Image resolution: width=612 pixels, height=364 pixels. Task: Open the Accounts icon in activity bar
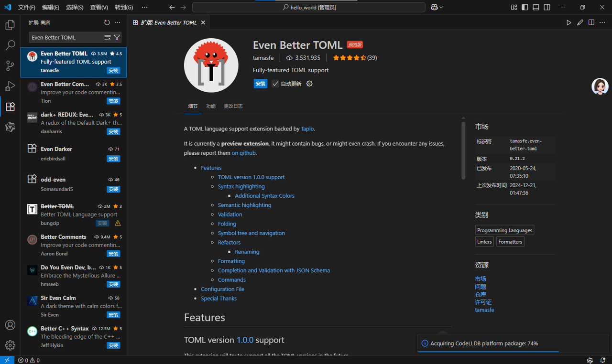click(10, 325)
